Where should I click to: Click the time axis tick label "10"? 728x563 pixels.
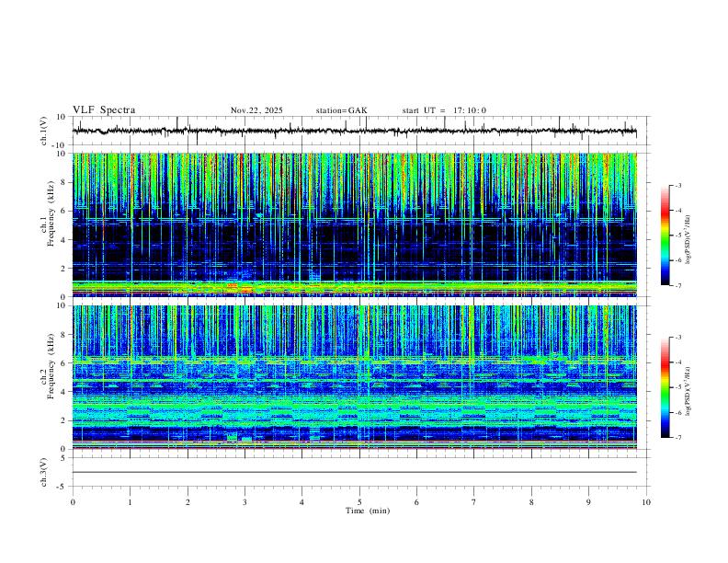646,502
